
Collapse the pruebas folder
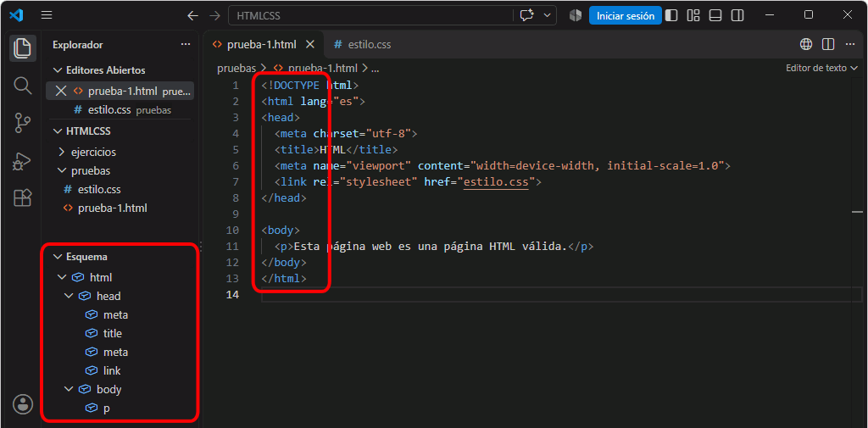61,170
